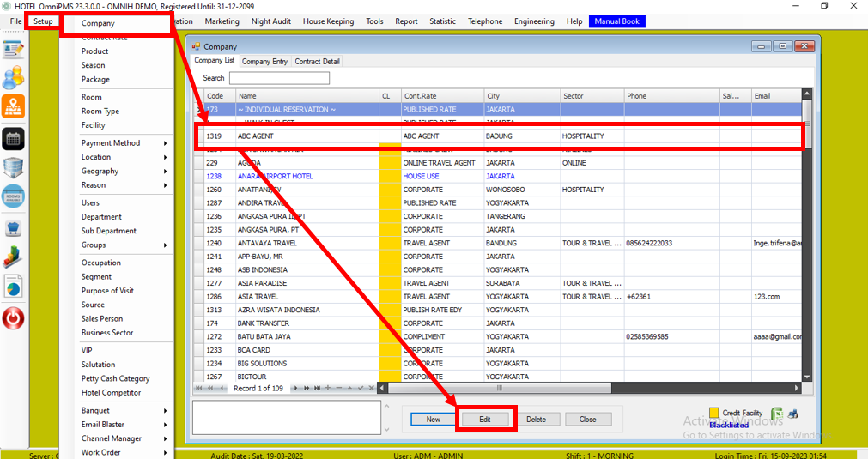Click the grid horizontal scrollbar left arrow
The width and height of the screenshot is (868, 459).
coord(381,388)
